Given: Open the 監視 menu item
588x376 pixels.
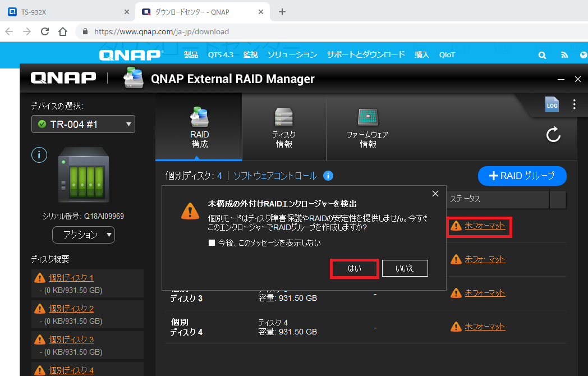Looking at the screenshot, I should tap(250, 55).
